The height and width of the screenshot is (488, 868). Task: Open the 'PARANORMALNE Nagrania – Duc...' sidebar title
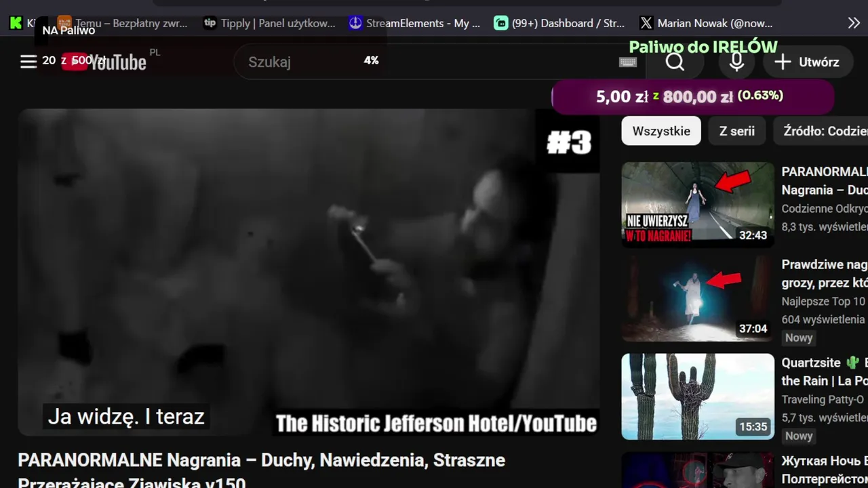click(825, 181)
